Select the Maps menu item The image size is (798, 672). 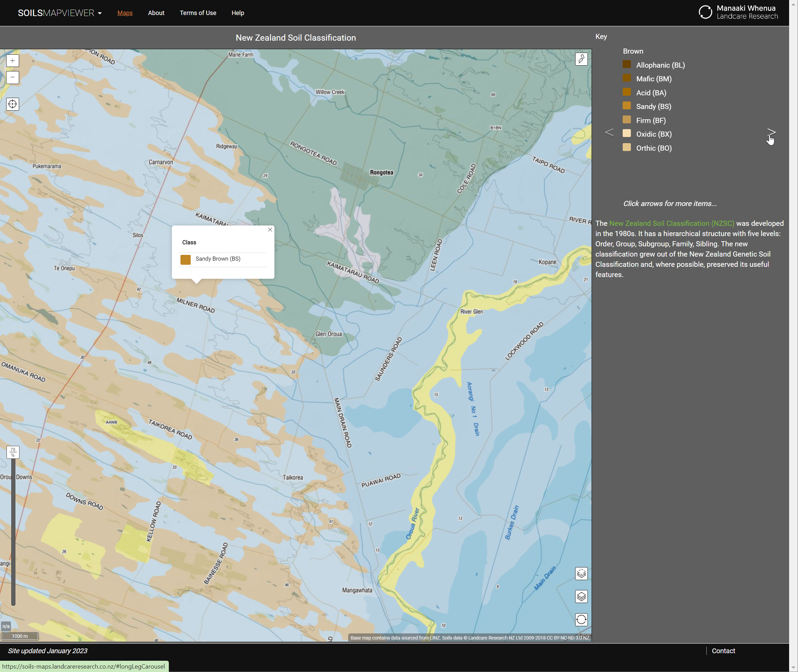coord(125,13)
